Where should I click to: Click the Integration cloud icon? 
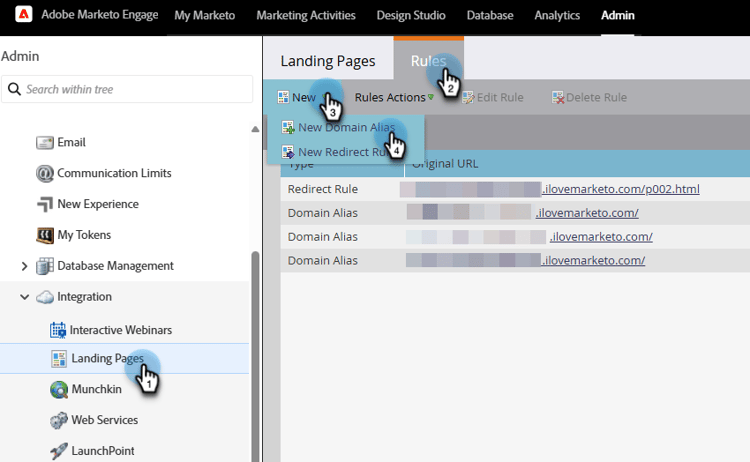point(44,297)
